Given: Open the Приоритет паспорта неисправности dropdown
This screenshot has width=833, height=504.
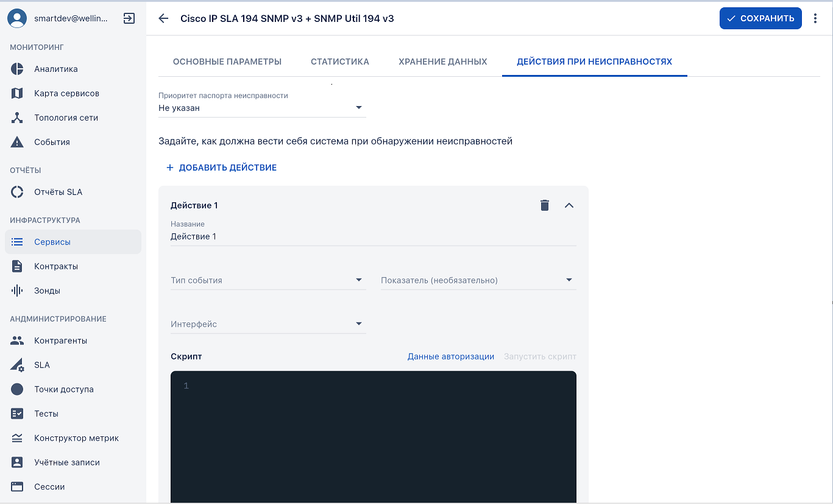Looking at the screenshot, I should tap(262, 108).
